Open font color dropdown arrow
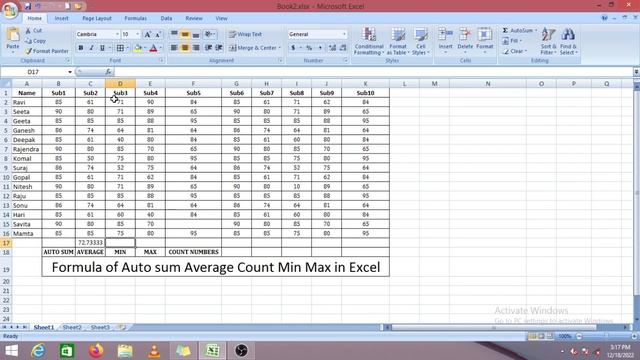This screenshot has height=360, width=640. coord(160,48)
